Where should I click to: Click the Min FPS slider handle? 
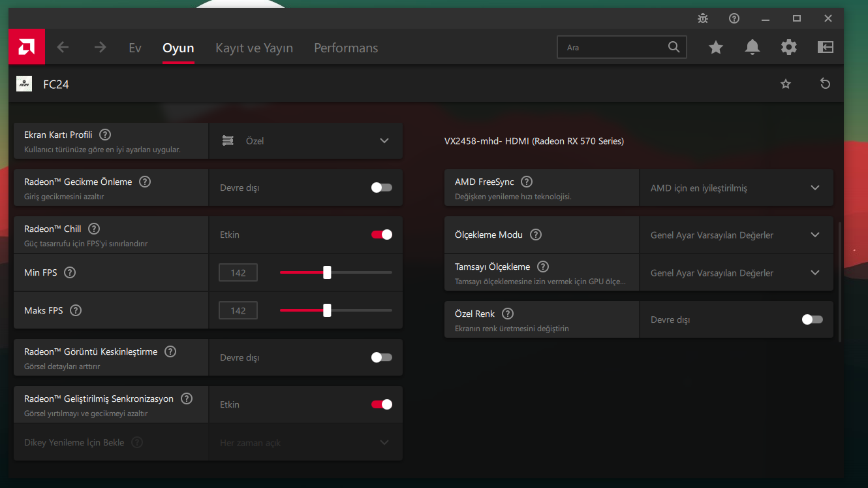tap(327, 272)
